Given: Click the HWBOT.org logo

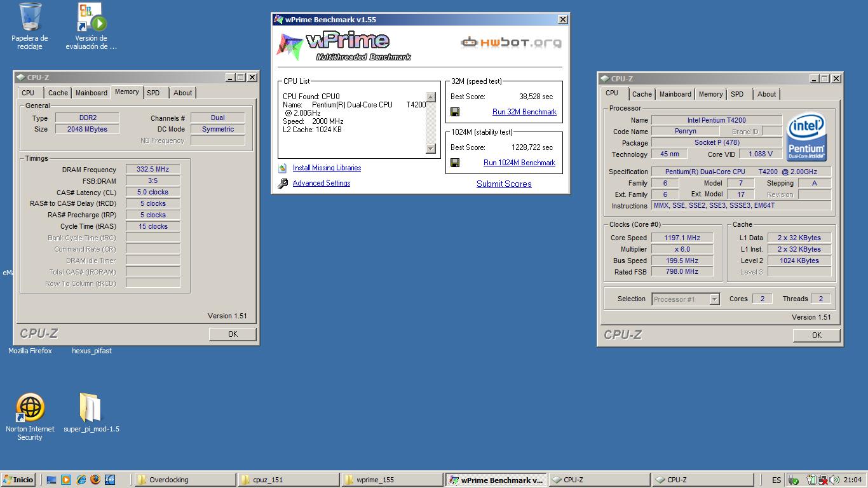Looking at the screenshot, I should point(511,43).
